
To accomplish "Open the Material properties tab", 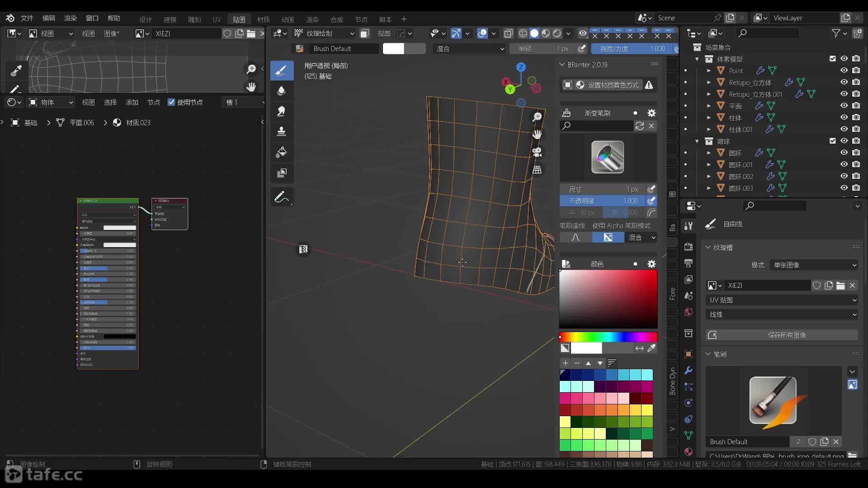I will click(x=689, y=451).
